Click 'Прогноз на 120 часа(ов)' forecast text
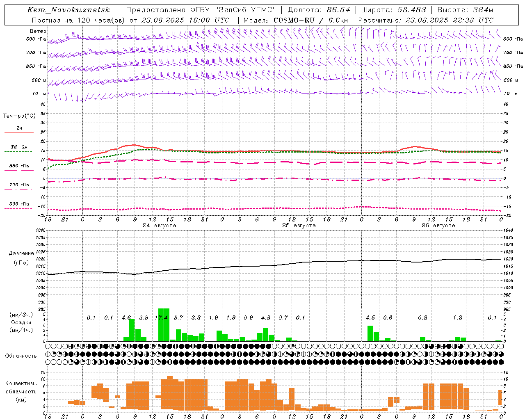 (x=78, y=20)
